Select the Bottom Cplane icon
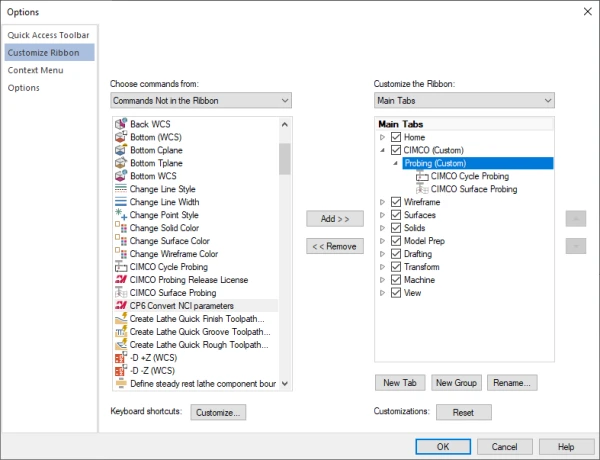Viewport: 600px width, 460px height. (x=120, y=150)
